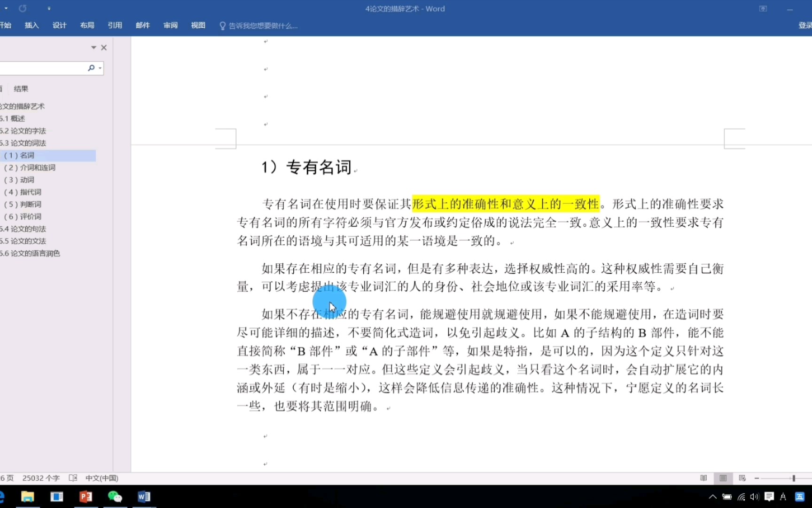Go to heading (3) 动词
This screenshot has height=508, width=812.
19,180
